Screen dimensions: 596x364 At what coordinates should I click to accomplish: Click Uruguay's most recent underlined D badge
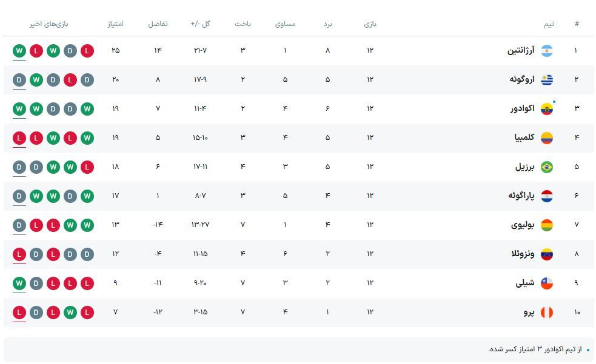[19, 80]
